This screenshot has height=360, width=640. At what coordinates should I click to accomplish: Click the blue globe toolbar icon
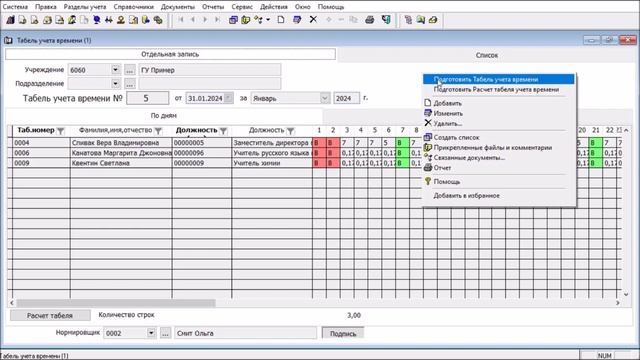[x=97, y=20]
